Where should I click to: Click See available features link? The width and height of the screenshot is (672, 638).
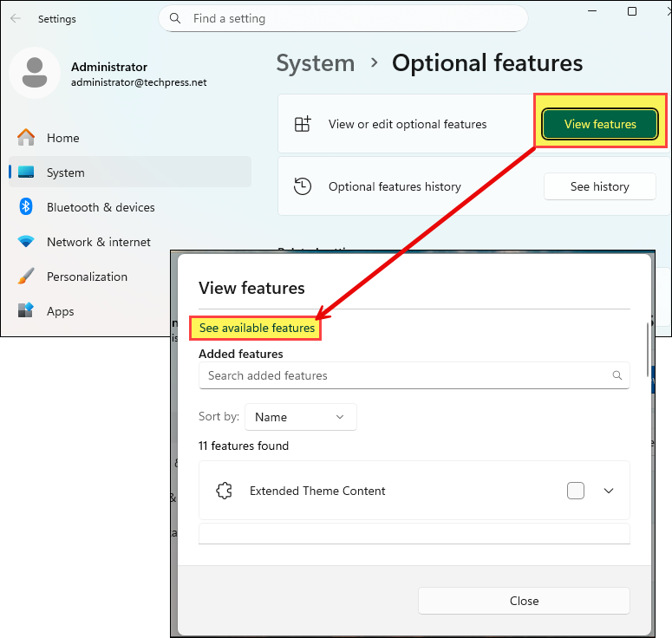257,329
